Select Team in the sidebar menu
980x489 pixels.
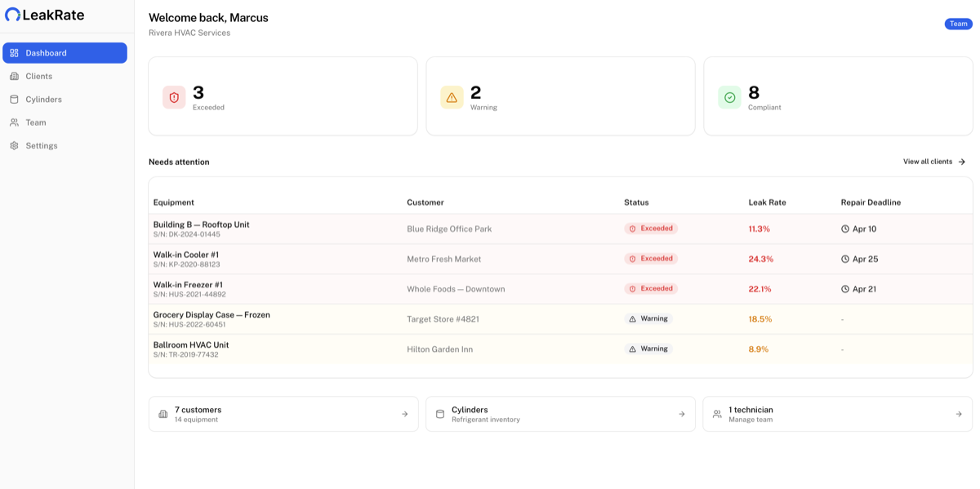(35, 122)
